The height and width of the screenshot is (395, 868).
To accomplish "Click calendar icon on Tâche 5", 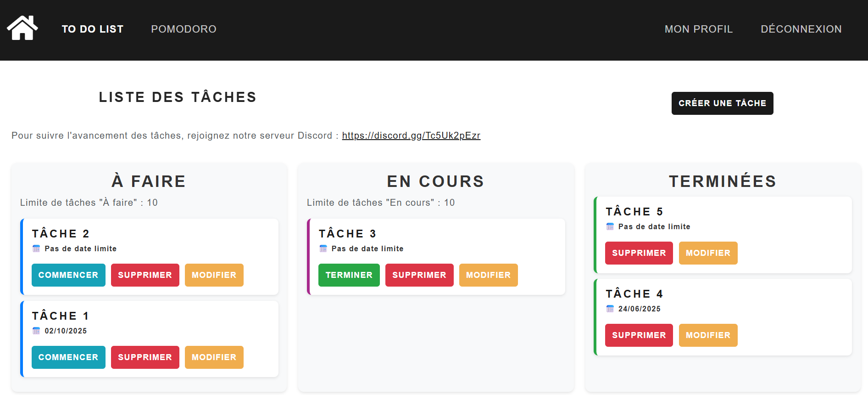I will [610, 226].
